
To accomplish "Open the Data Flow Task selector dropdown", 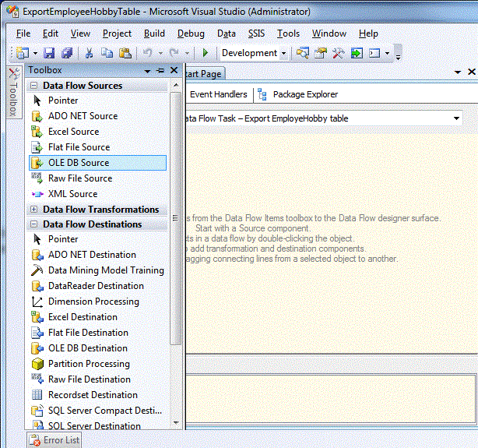I will (x=455, y=118).
